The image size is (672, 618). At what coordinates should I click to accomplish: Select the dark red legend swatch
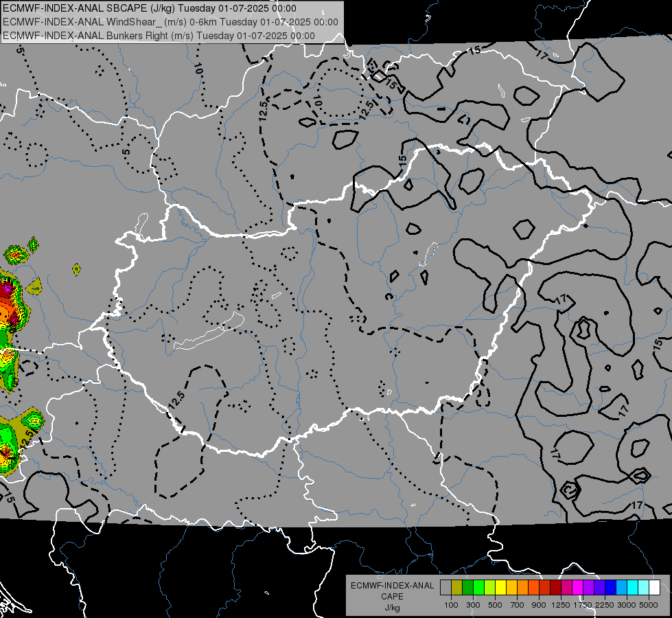click(555, 587)
